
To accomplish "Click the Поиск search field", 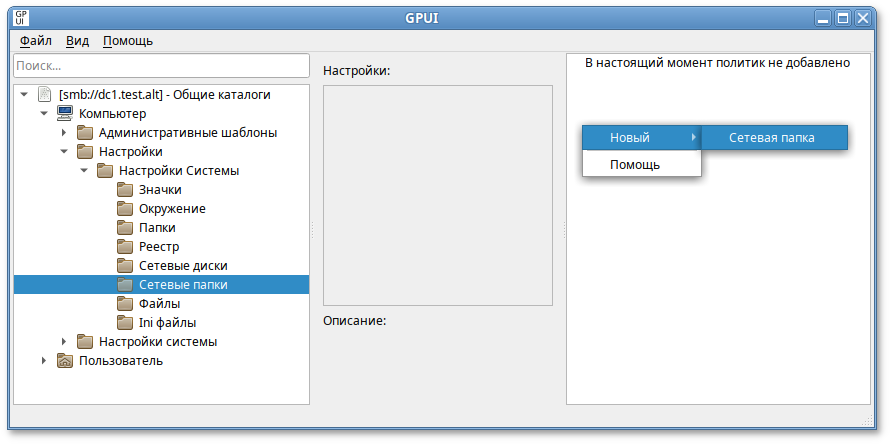I will click(161, 66).
